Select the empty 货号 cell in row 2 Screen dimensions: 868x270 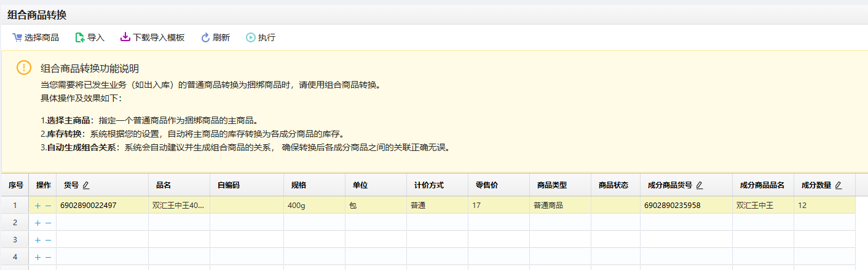pyautogui.click(x=102, y=223)
